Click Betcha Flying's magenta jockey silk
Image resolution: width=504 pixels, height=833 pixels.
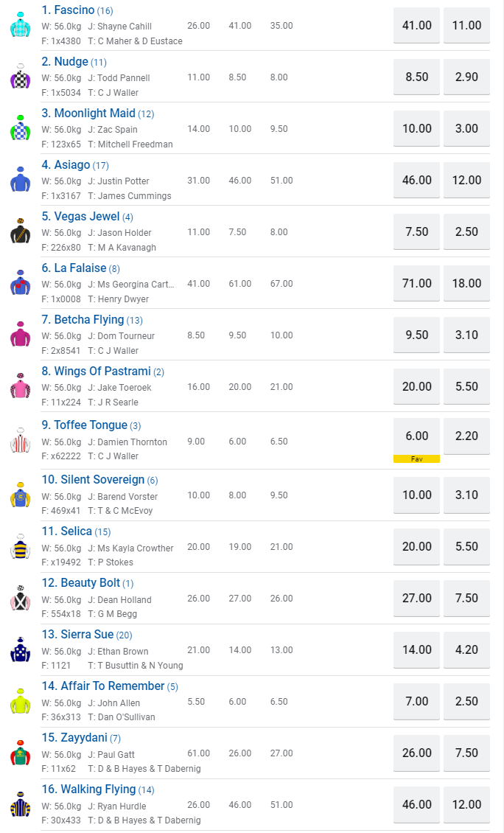click(x=20, y=335)
